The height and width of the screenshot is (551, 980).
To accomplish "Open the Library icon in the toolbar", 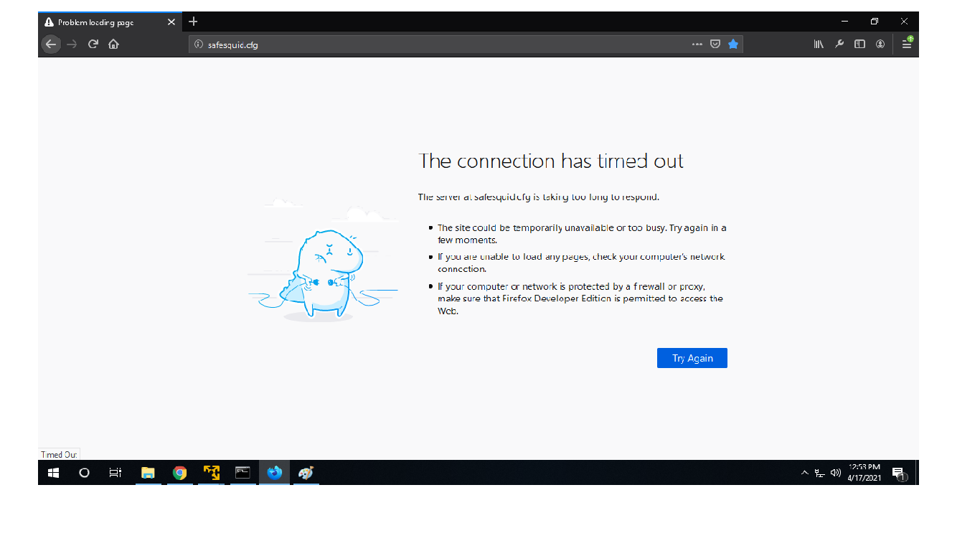I will (x=819, y=44).
